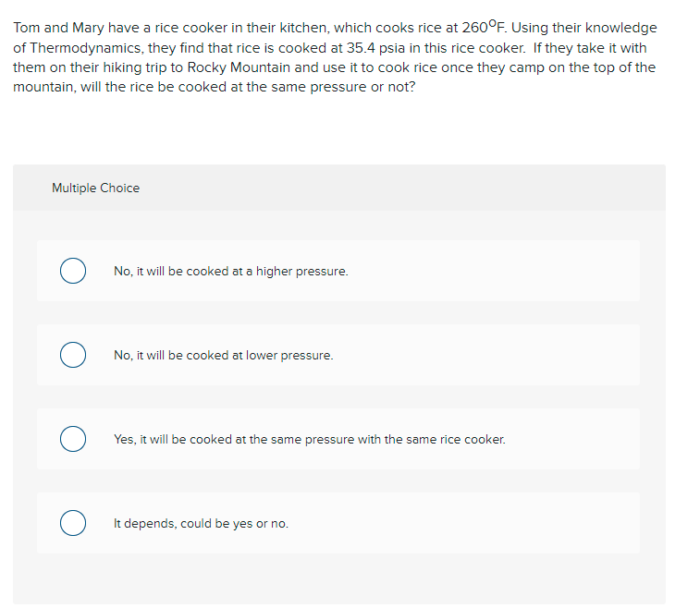The width and height of the screenshot is (700, 608).
Task: Choose the "lower pressure" radio button
Action: [x=73, y=355]
